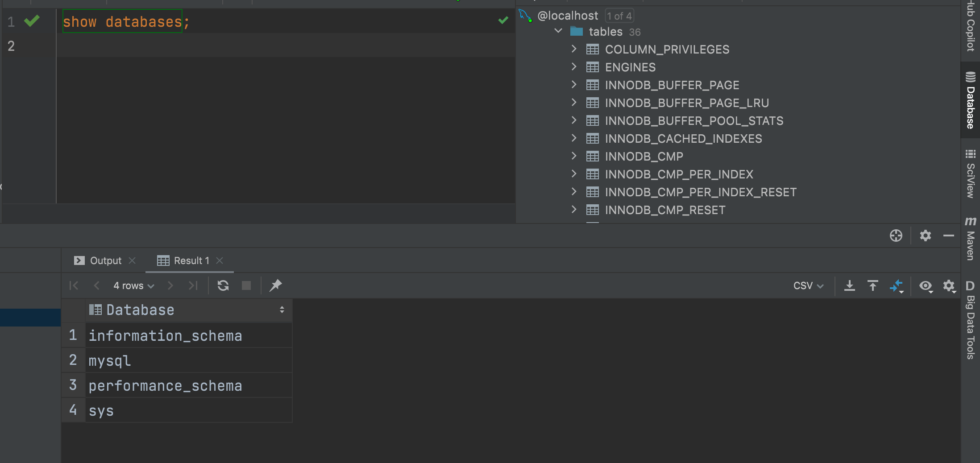Select the COLUMN_PRIVILEGES table
The height and width of the screenshot is (463, 980).
pyautogui.click(x=667, y=50)
